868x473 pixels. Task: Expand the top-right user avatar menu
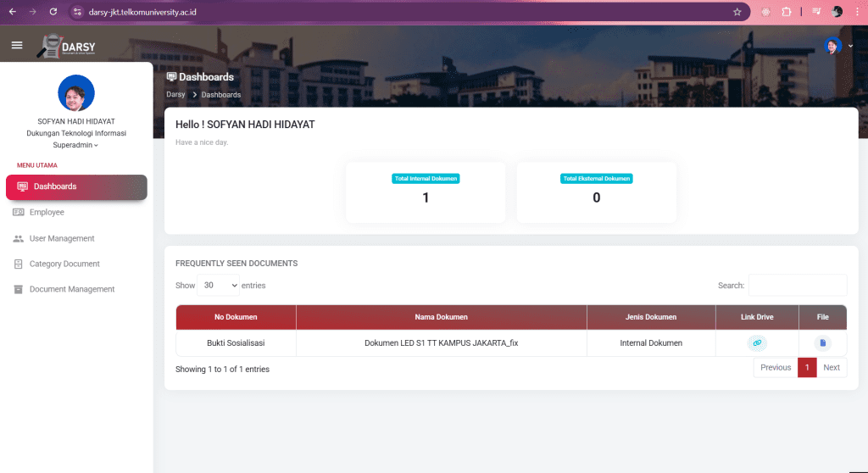(837, 46)
